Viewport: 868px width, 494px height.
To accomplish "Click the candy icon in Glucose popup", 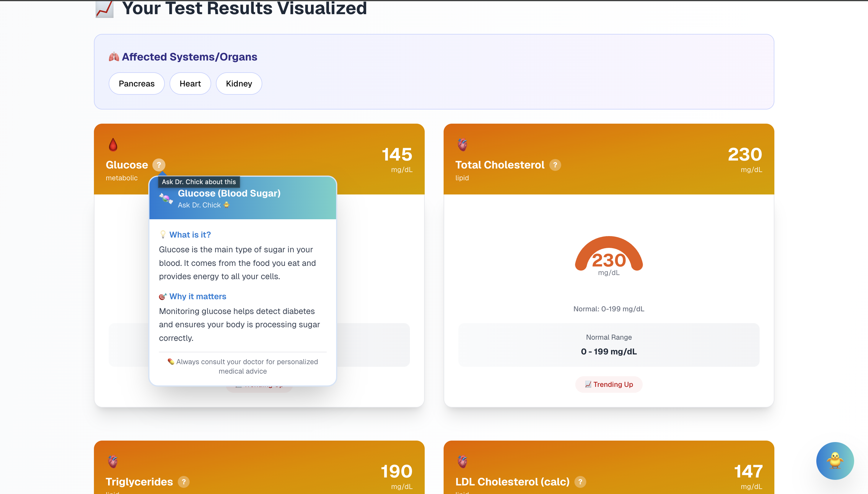I will pyautogui.click(x=166, y=199).
